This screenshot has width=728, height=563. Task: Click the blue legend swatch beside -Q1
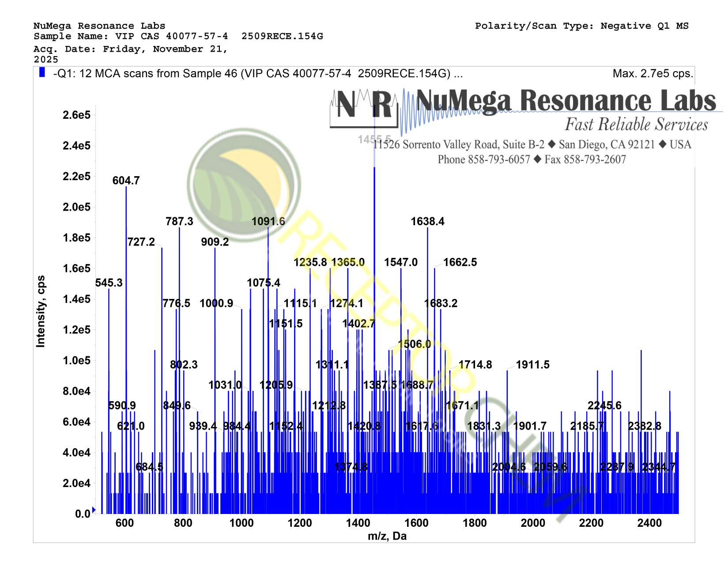pos(42,72)
